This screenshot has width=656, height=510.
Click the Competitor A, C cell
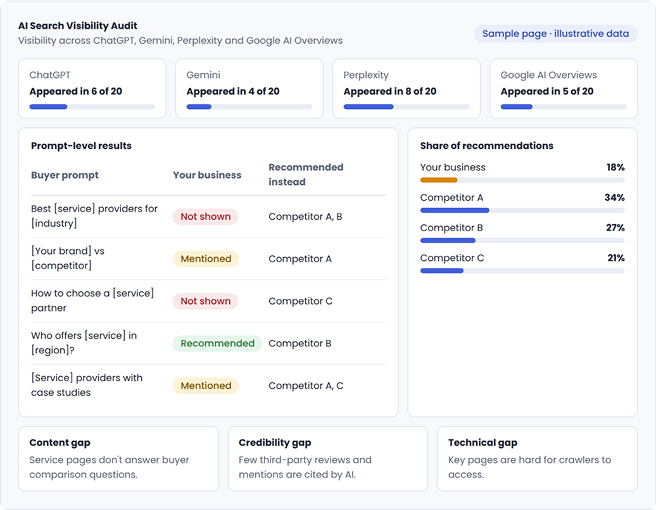[306, 386]
